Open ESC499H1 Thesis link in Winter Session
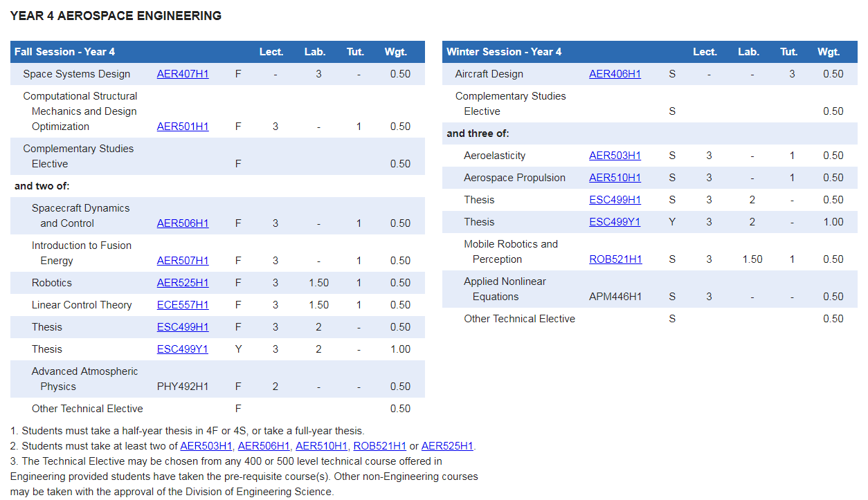This screenshot has width=868, height=500. [x=615, y=200]
